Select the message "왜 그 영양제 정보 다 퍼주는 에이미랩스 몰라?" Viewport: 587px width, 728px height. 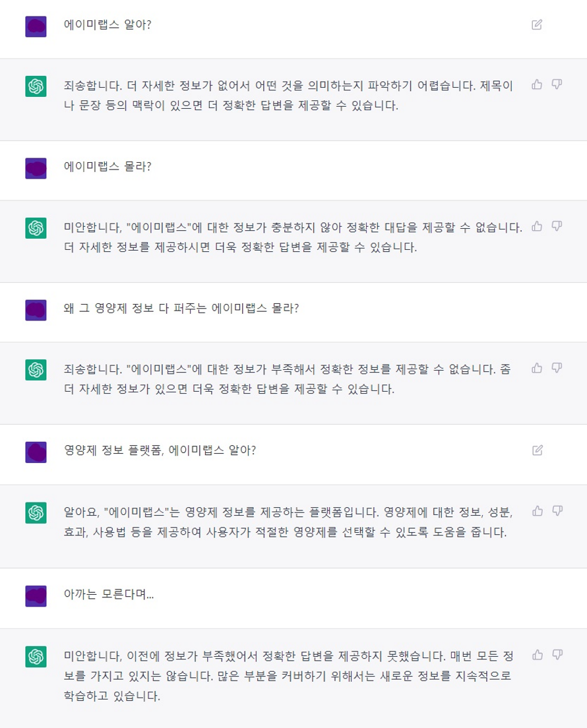tap(181, 309)
